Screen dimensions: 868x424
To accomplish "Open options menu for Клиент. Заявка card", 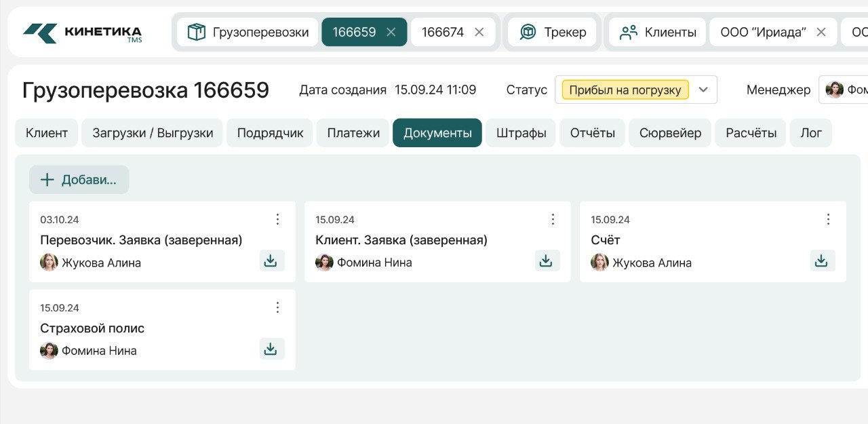I will (553, 219).
